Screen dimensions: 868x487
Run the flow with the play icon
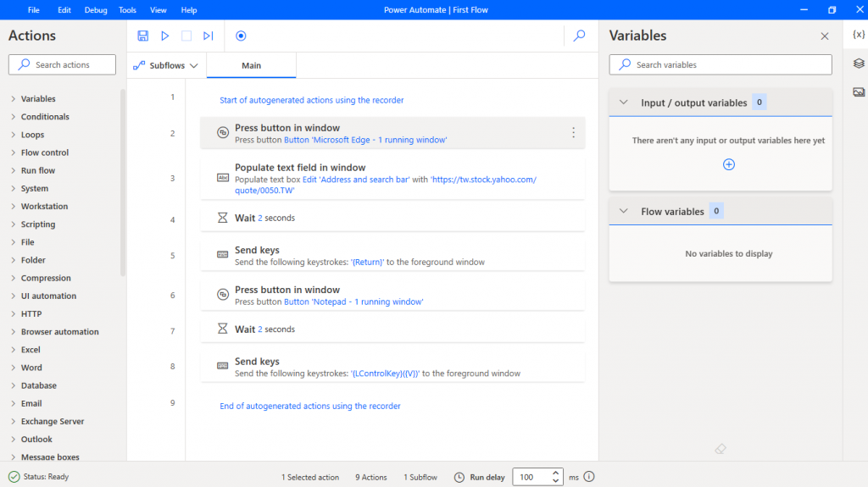click(x=165, y=36)
